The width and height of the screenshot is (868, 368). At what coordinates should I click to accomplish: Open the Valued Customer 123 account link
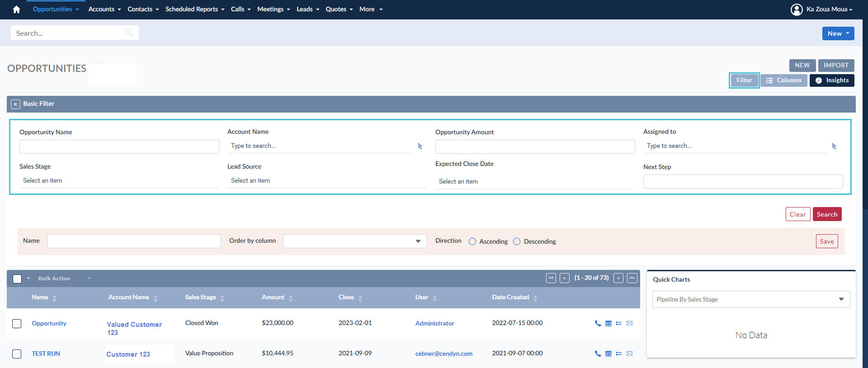(134, 329)
